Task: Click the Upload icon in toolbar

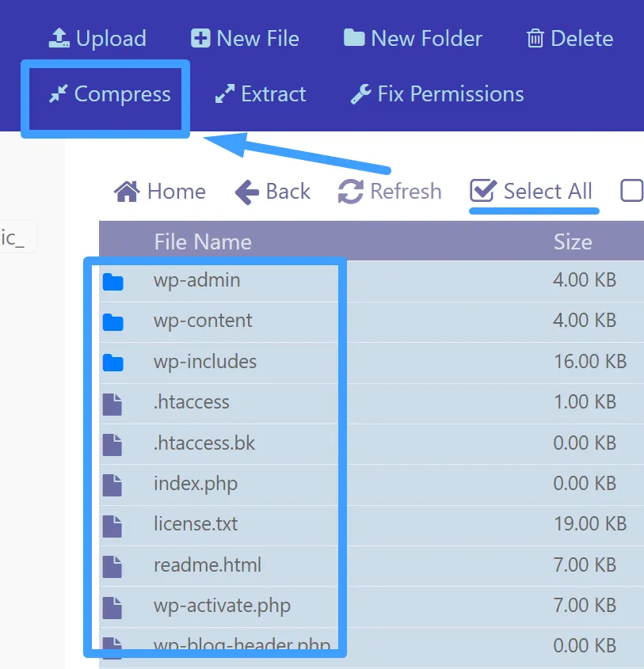Action: (x=59, y=38)
